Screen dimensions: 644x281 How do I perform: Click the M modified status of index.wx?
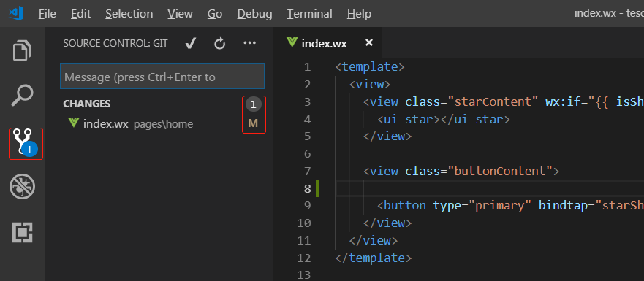pyautogui.click(x=253, y=123)
